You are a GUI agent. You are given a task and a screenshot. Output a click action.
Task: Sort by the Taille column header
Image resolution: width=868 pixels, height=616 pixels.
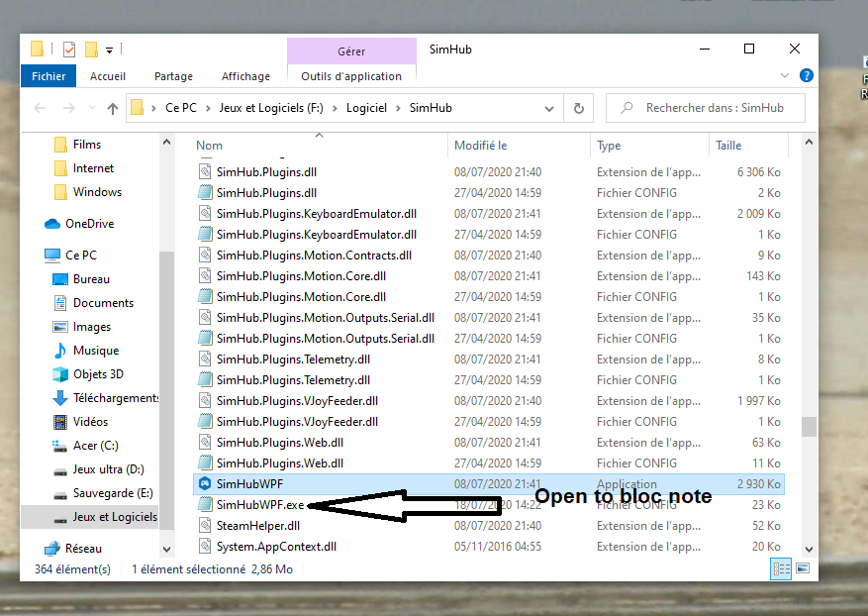point(728,146)
